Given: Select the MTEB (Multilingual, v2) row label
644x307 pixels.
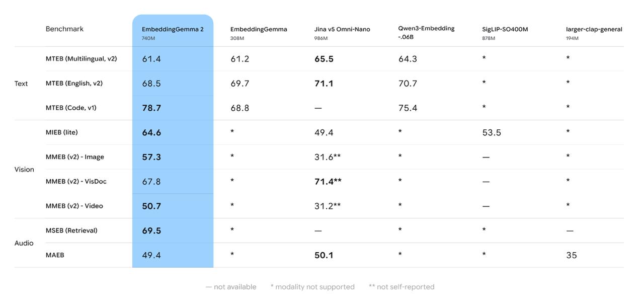Looking at the screenshot, I should tap(81, 59).
